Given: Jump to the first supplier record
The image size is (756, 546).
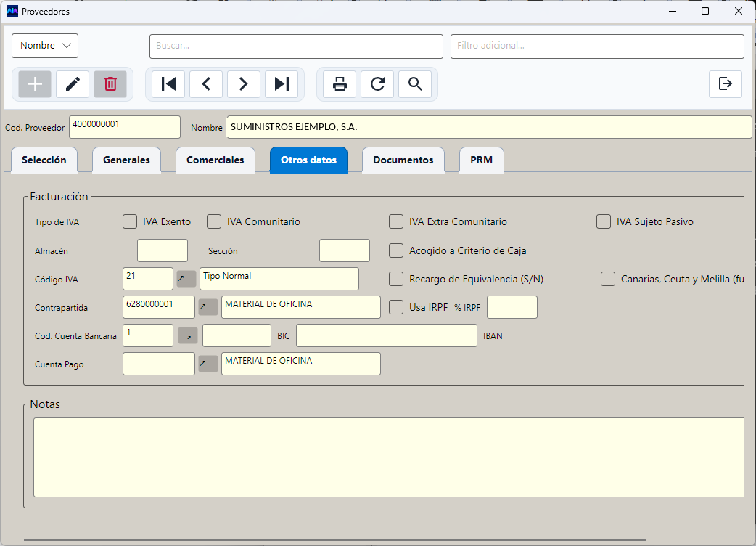Looking at the screenshot, I should click(x=168, y=84).
